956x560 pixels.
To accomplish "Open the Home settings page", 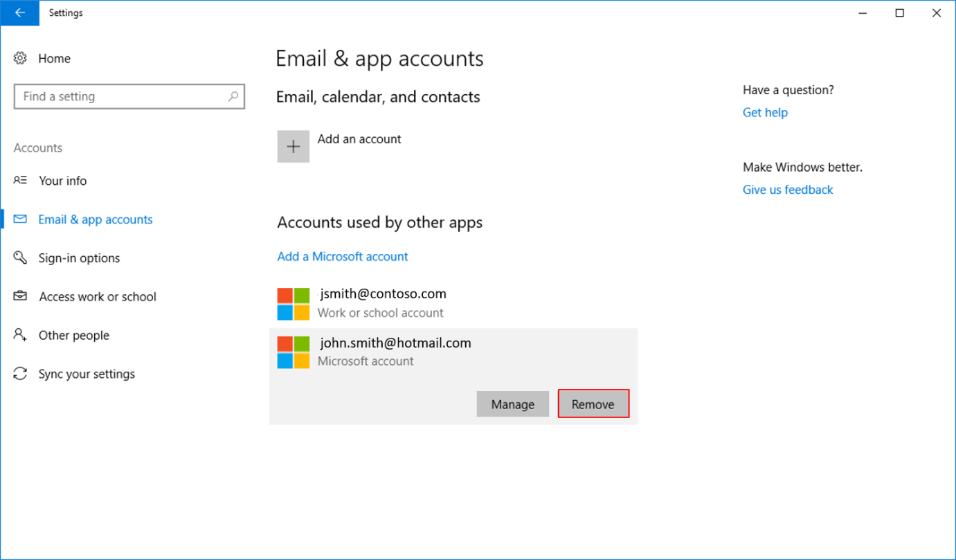I will tap(55, 59).
